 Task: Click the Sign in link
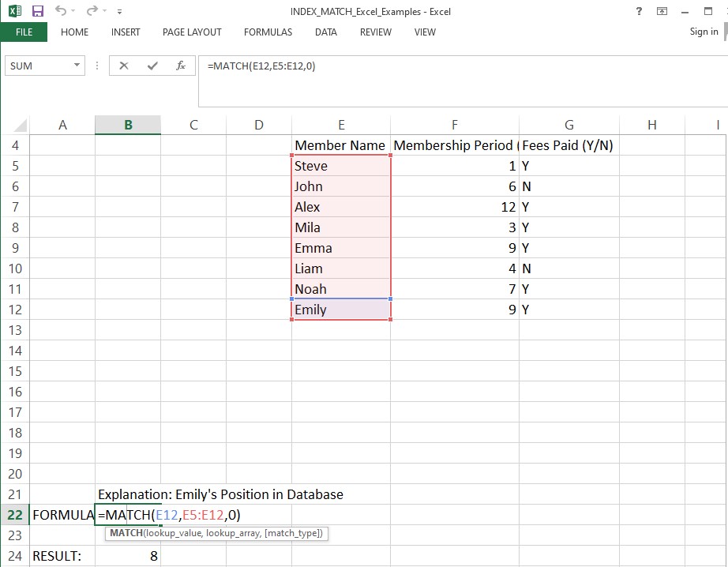[x=703, y=32]
